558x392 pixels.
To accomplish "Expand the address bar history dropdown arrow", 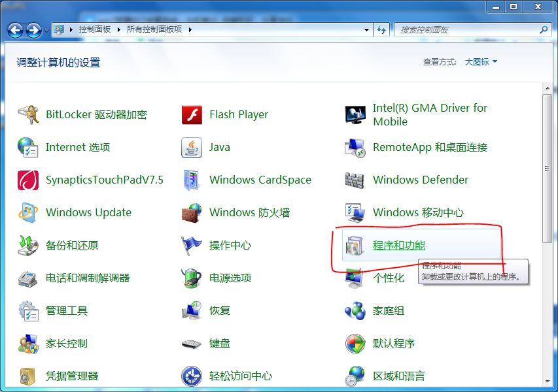I will [x=366, y=30].
